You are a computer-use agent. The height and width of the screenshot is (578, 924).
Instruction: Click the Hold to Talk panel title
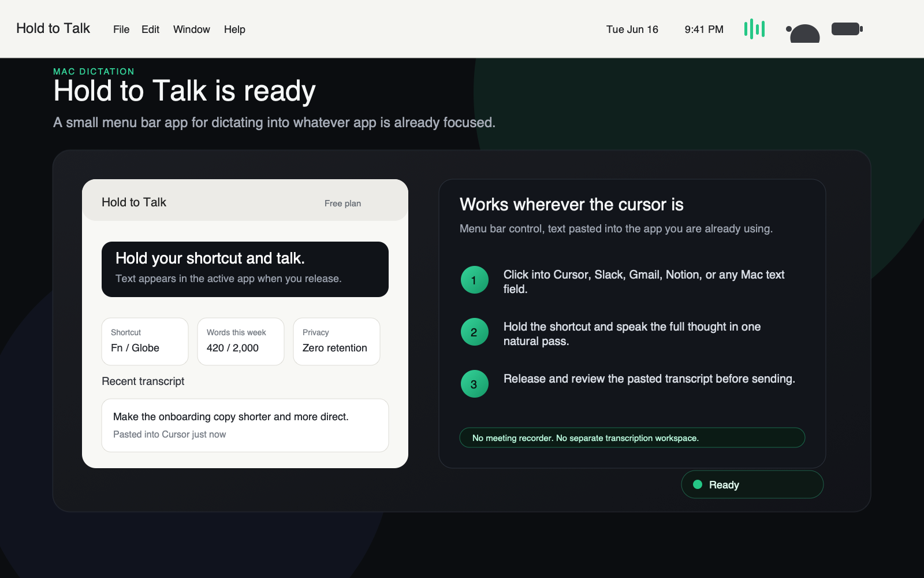(134, 202)
